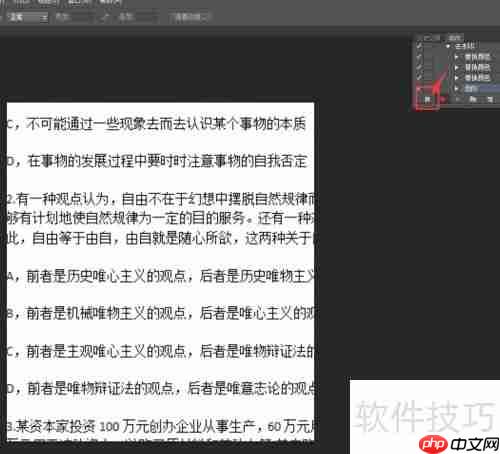Click the text "自由等于由自" in the document
The height and width of the screenshot is (454, 500).
(72, 239)
